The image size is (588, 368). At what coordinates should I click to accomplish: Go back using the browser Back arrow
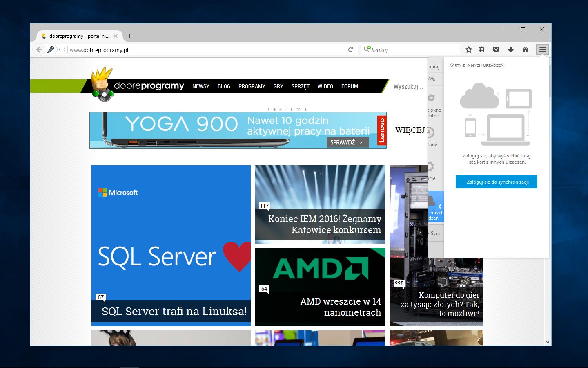coord(39,49)
